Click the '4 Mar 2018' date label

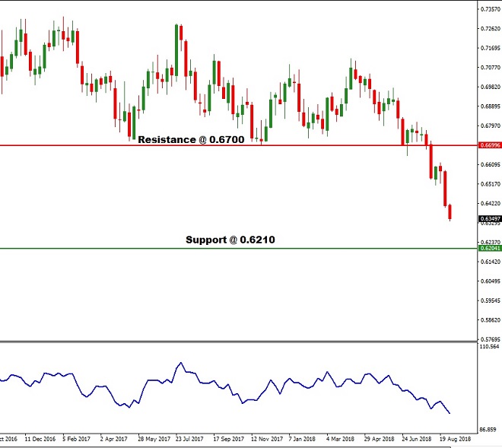coord(340,439)
